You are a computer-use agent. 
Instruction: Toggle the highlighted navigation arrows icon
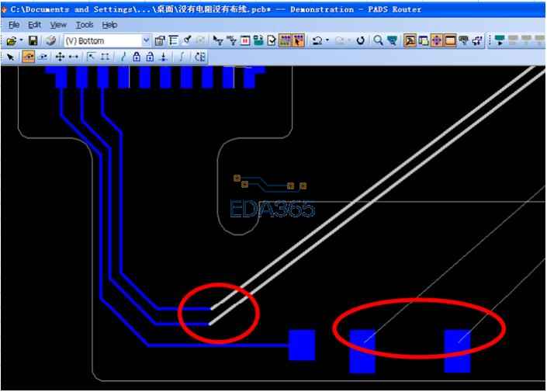coord(436,41)
